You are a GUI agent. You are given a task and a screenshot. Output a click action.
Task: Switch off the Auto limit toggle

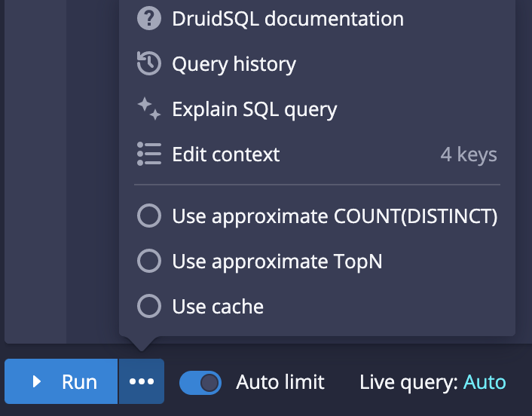click(200, 382)
